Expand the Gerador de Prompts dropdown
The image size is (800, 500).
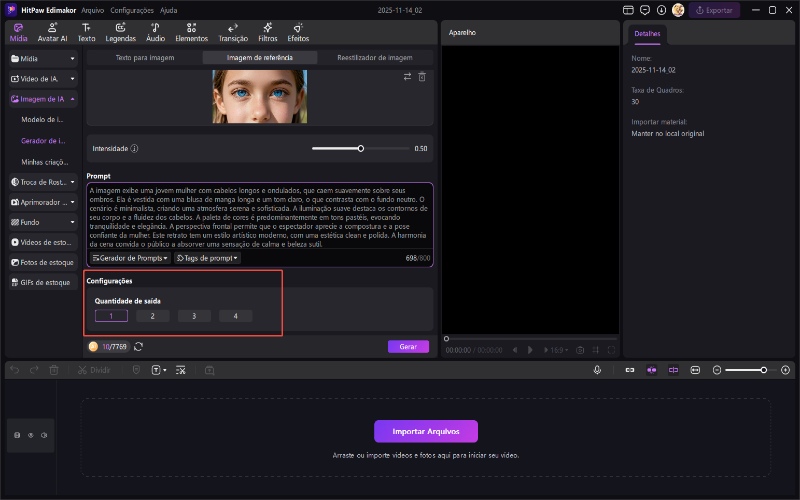[130, 258]
